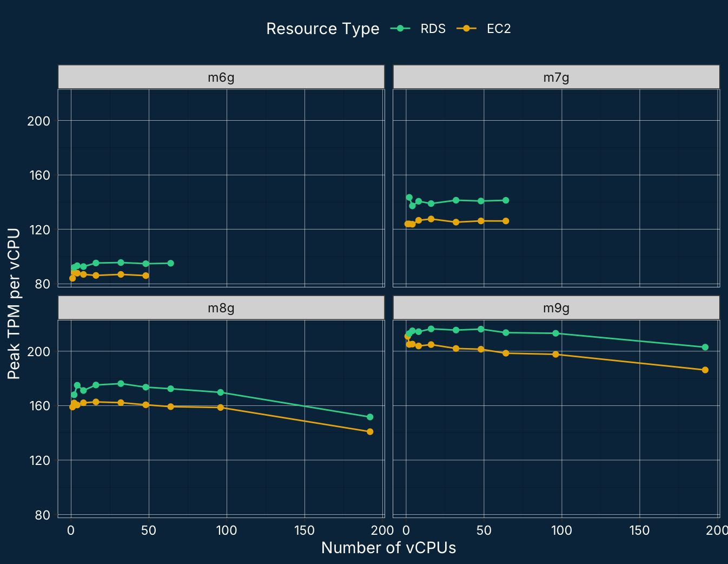Pick the last EC2 point in m9g panel

click(705, 370)
